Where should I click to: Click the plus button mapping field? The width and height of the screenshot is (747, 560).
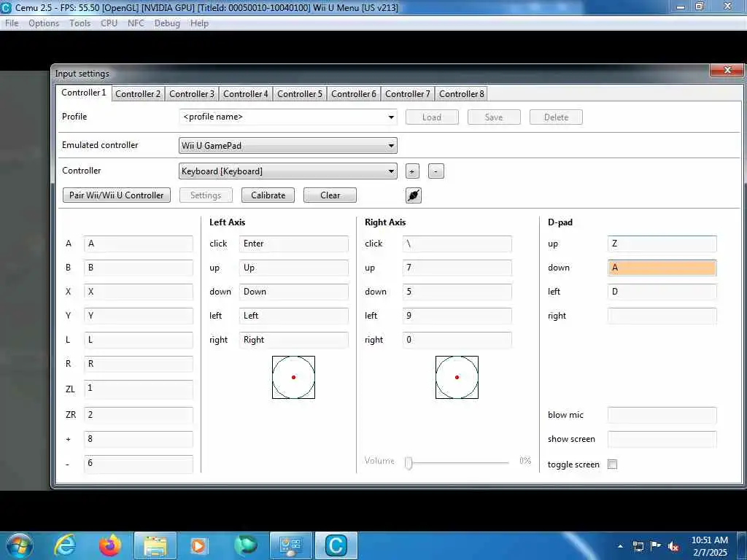click(139, 439)
